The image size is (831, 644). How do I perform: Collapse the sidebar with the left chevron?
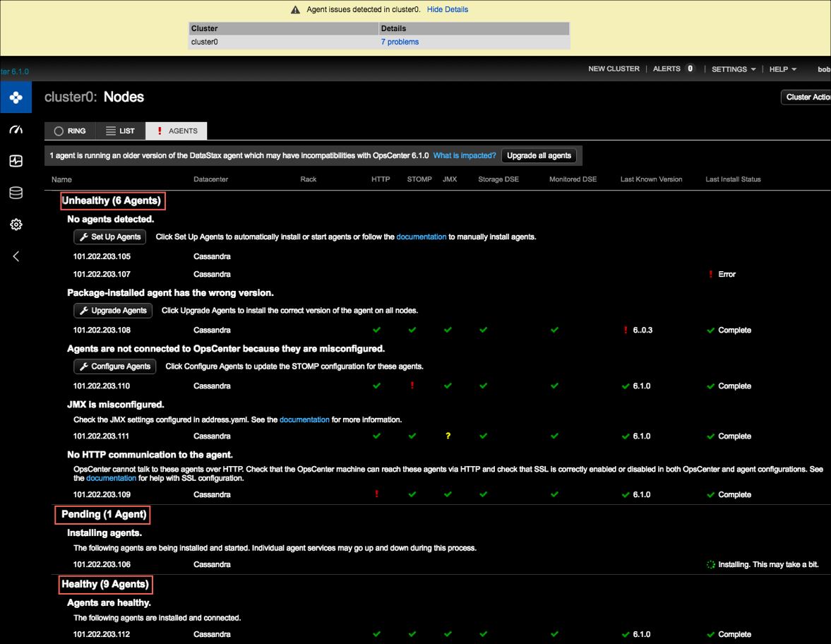(16, 256)
